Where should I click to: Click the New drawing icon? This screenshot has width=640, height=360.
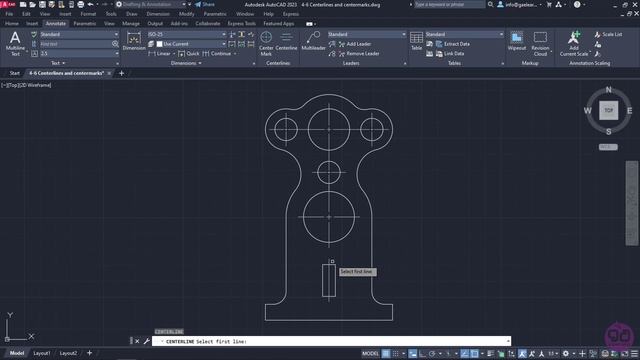point(23,4)
